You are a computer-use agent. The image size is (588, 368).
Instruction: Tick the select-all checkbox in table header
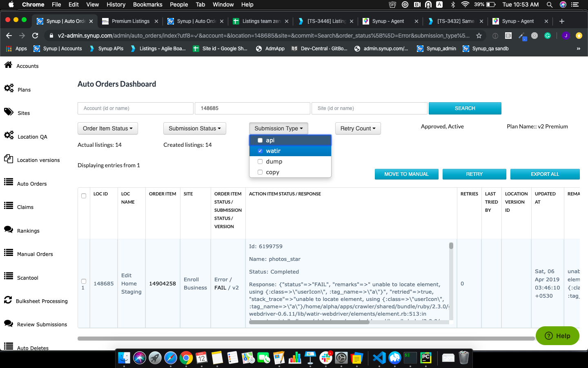(84, 196)
